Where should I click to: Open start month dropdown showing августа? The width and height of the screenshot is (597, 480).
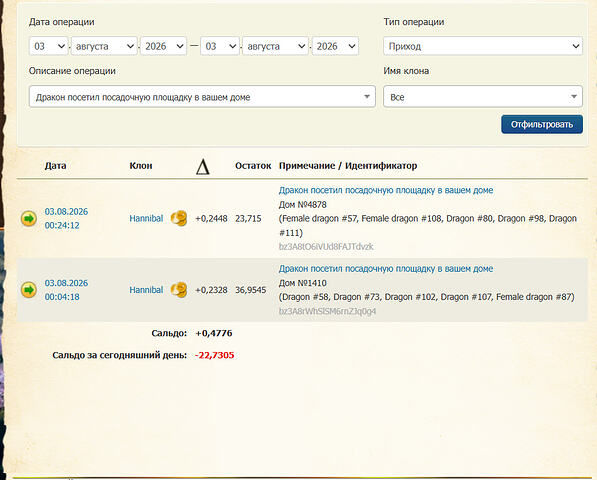pyautogui.click(x=104, y=46)
